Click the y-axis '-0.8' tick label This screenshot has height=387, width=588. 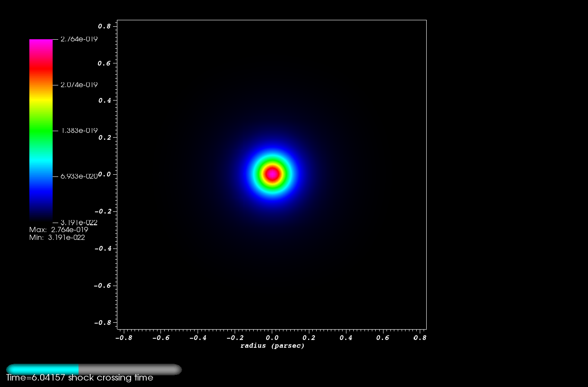[103, 323]
